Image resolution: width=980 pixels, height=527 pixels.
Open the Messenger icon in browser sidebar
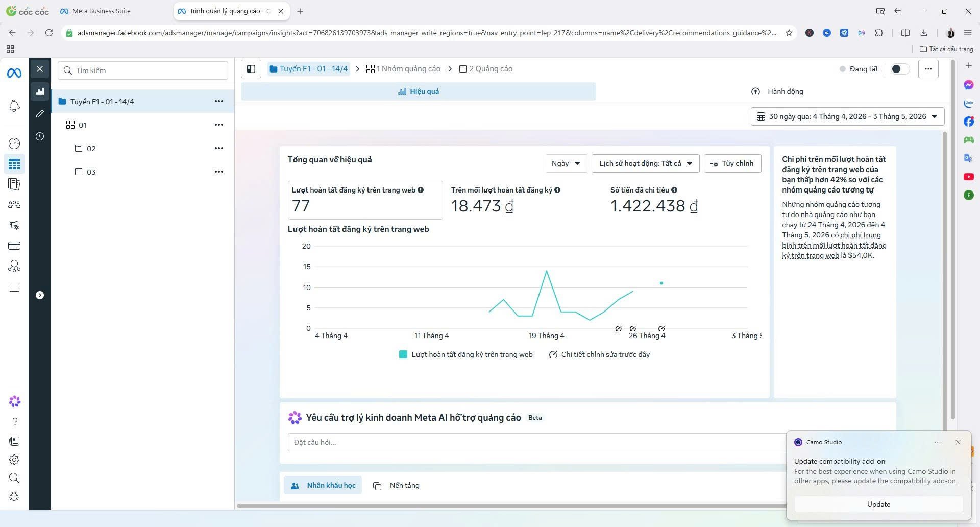(x=968, y=85)
